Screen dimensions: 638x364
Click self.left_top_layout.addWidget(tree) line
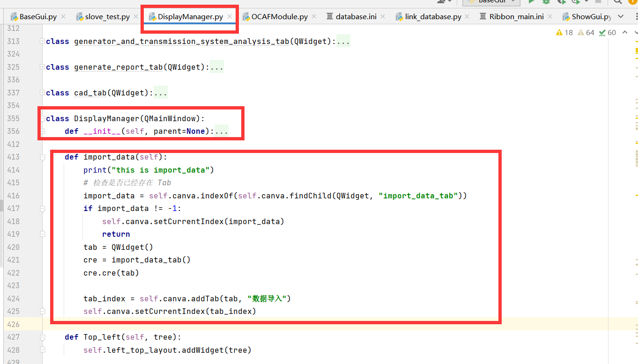168,350
